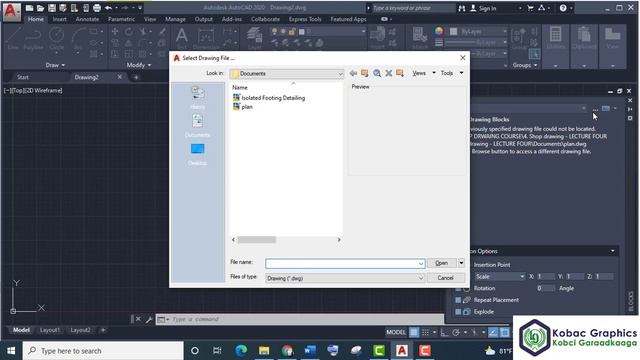Click the arrow beside the Open button
Screen dimensions: 640x360
461,263
